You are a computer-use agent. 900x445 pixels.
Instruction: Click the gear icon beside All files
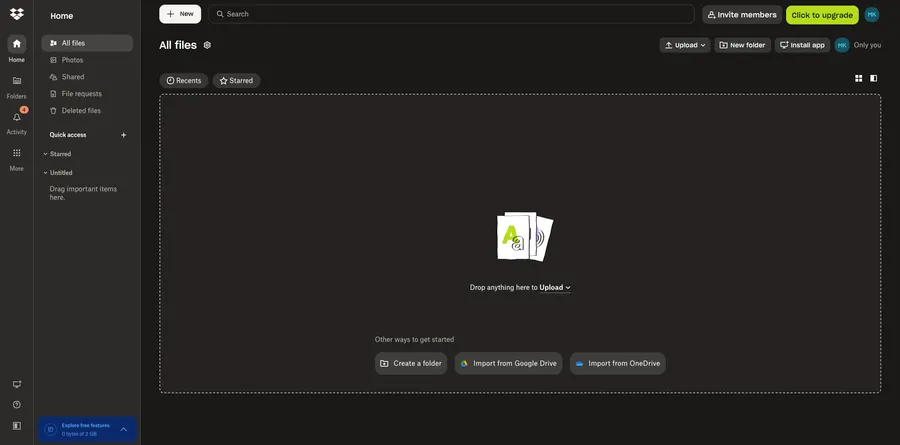pos(207,45)
